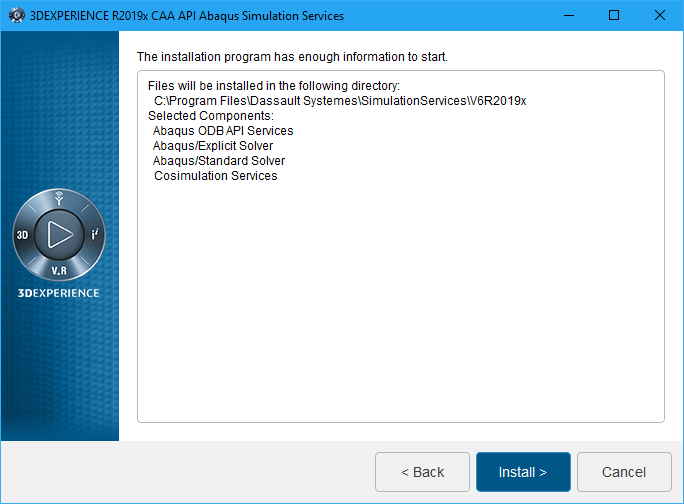Close the installer window

(x=660, y=15)
